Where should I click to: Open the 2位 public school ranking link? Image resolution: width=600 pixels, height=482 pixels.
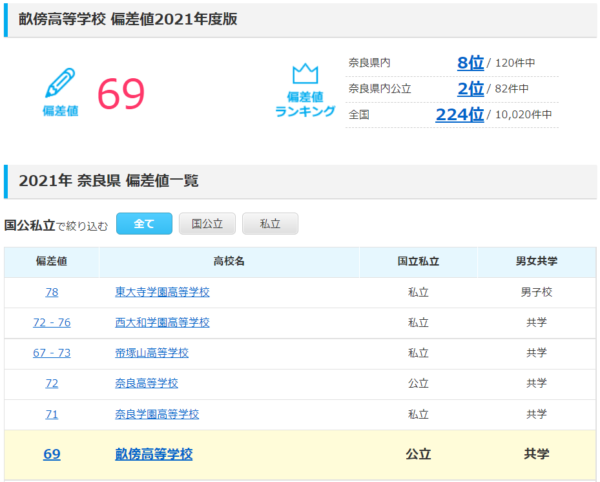tap(470, 89)
